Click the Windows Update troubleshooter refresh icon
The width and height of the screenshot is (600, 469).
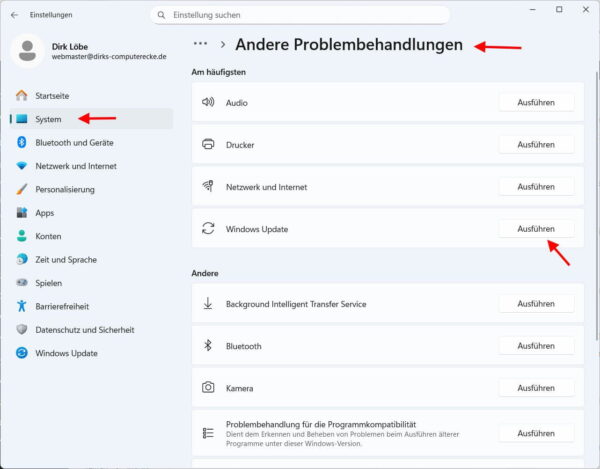208,228
